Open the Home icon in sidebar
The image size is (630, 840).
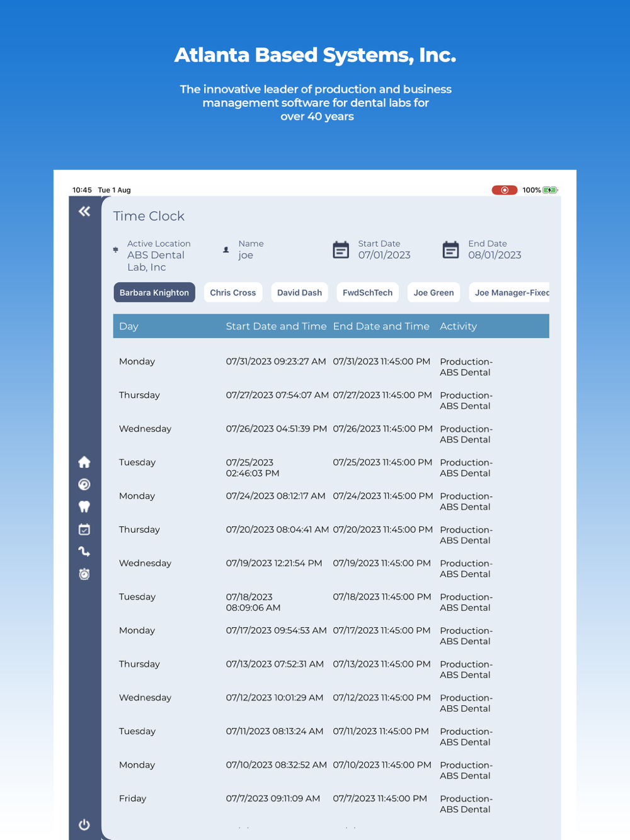(x=84, y=462)
